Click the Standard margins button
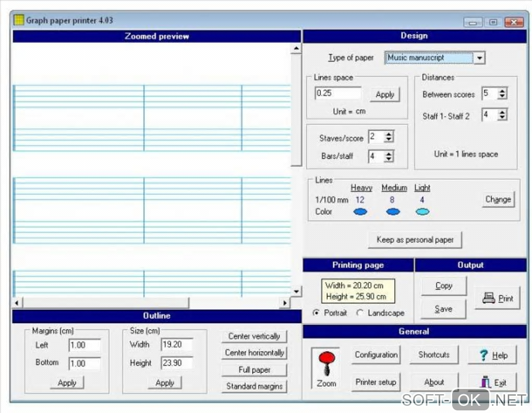Viewport: 532px width, 413px height. click(254, 386)
